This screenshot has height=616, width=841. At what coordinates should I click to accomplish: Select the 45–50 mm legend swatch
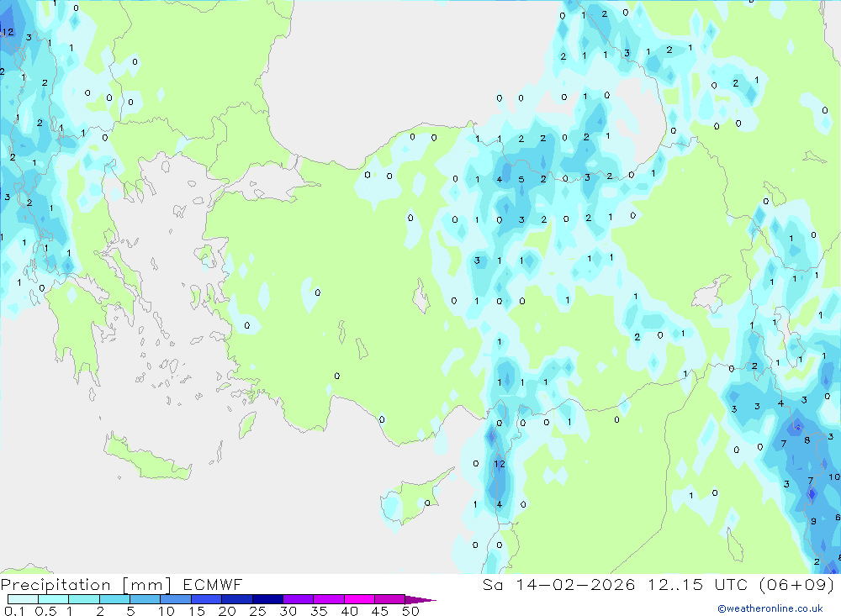[389, 599]
